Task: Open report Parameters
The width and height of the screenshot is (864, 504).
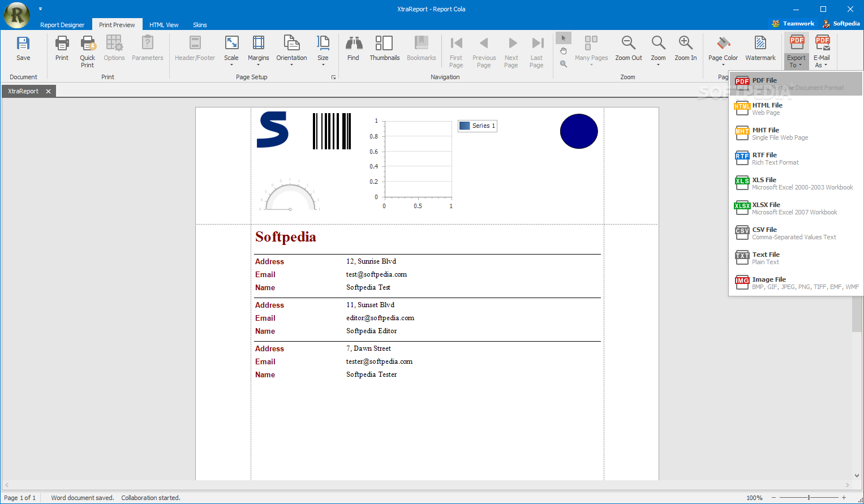Action: click(147, 49)
